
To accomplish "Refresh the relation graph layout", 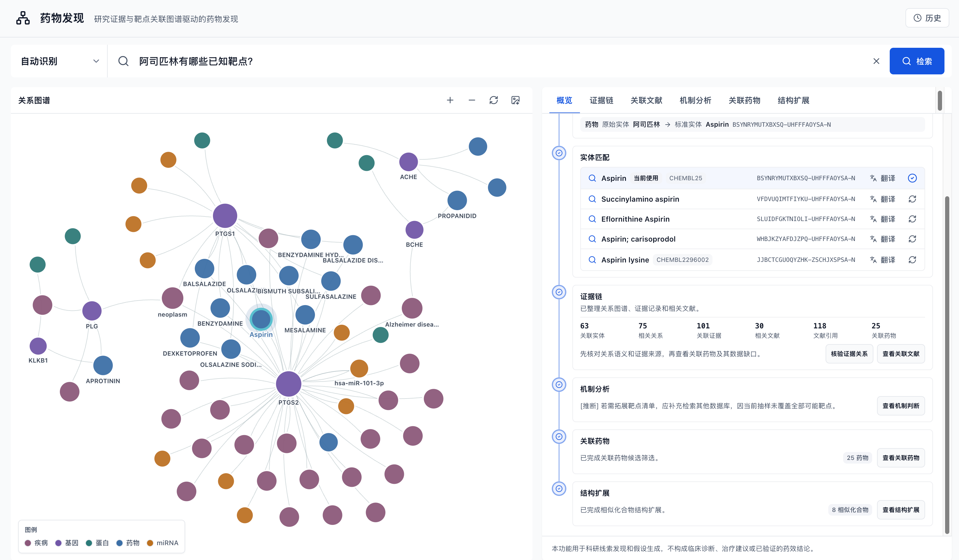I will [494, 100].
